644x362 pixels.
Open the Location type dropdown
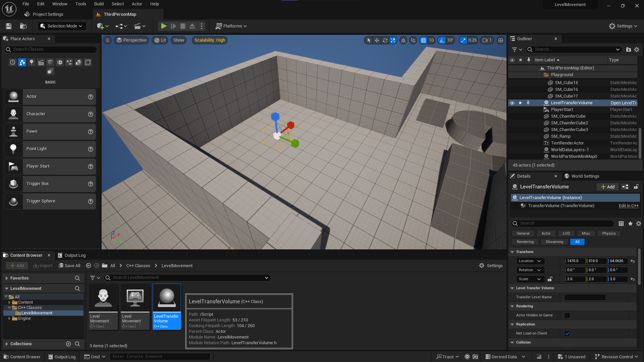530,261
